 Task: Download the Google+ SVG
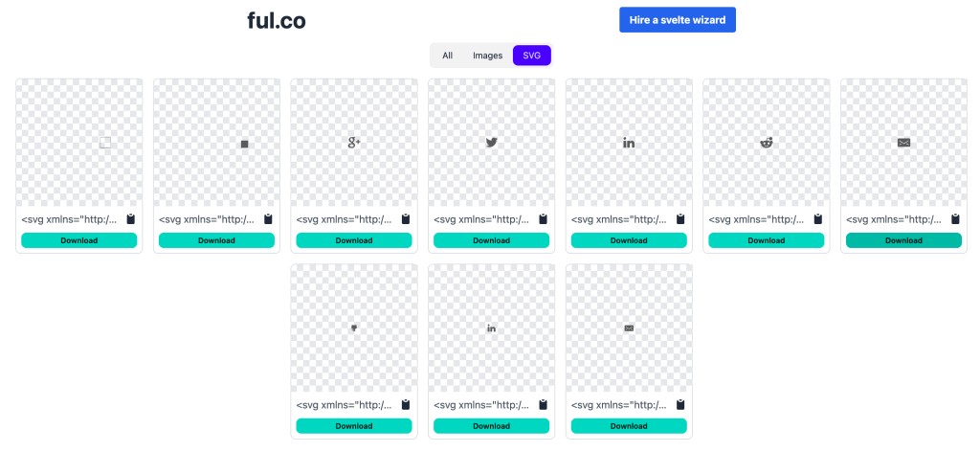pyautogui.click(x=354, y=240)
